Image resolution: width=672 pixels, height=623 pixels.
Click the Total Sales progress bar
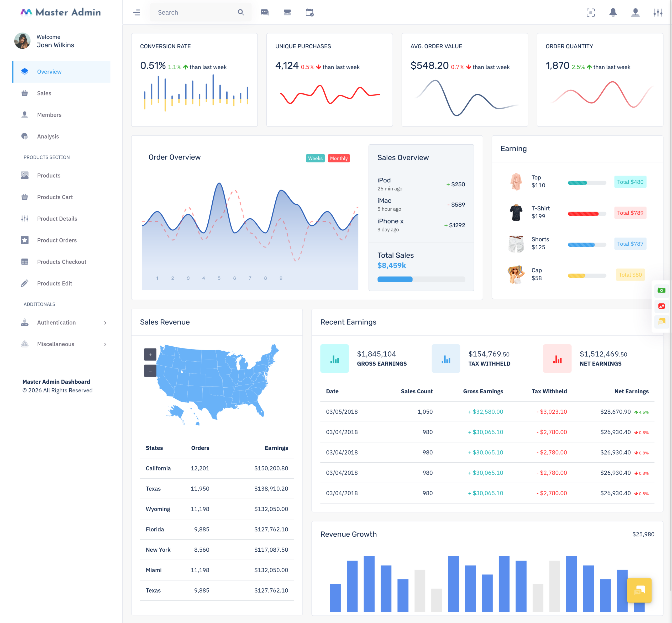coord(421,279)
